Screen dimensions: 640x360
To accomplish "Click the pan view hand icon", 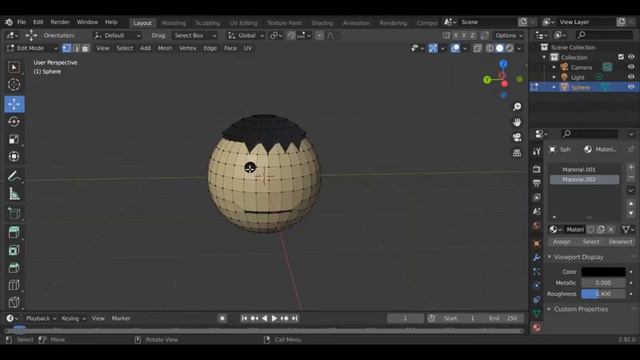I will 517,122.
